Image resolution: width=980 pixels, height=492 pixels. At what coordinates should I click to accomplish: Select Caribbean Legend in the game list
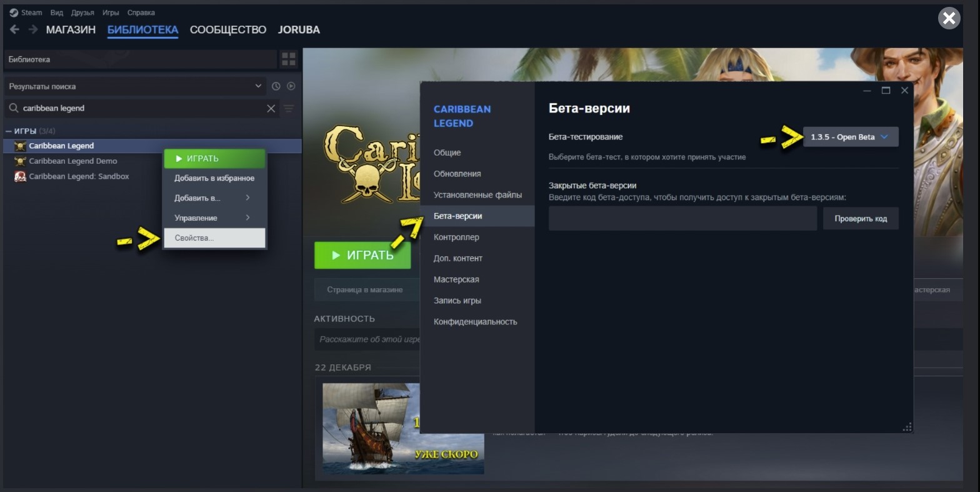pos(152,146)
